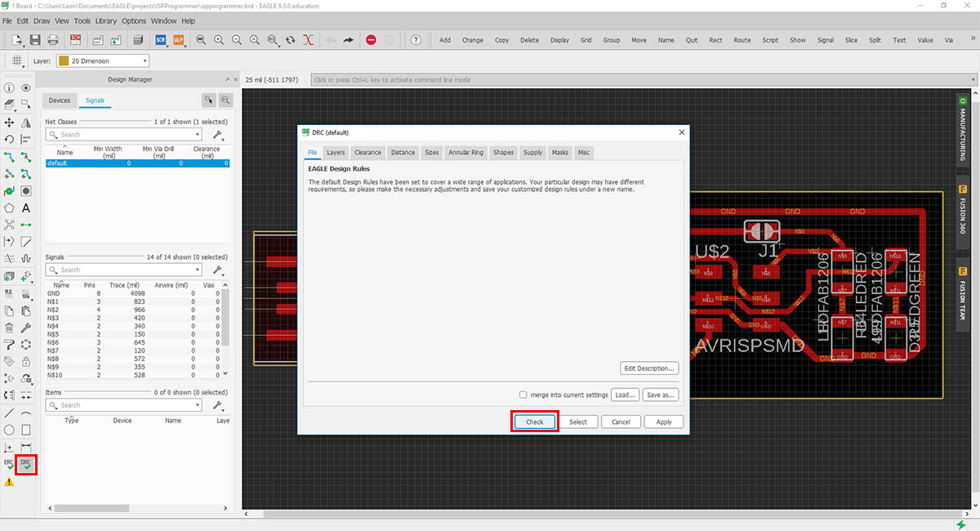Click the Select button in DRC dialog
The width and height of the screenshot is (980, 531).
578,422
